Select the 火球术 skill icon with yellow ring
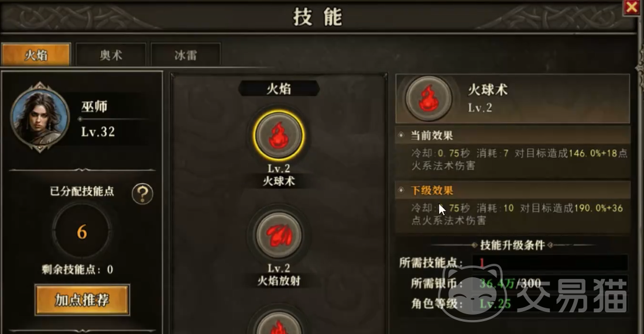 (x=279, y=135)
